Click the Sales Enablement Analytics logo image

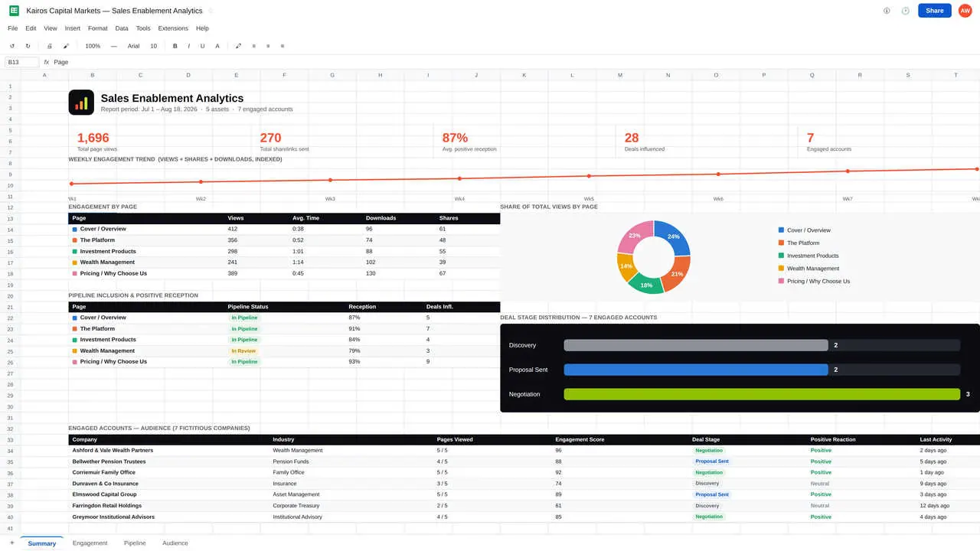[81, 103]
